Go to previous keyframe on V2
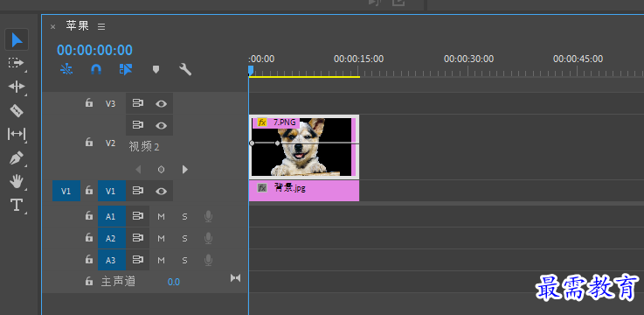Screen dimensions: 644x315 click(138, 170)
